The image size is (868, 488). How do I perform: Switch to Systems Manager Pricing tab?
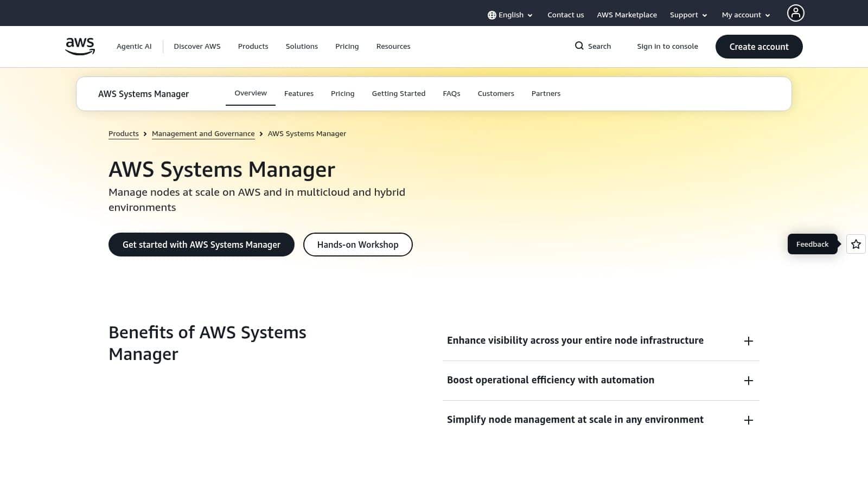[342, 93]
